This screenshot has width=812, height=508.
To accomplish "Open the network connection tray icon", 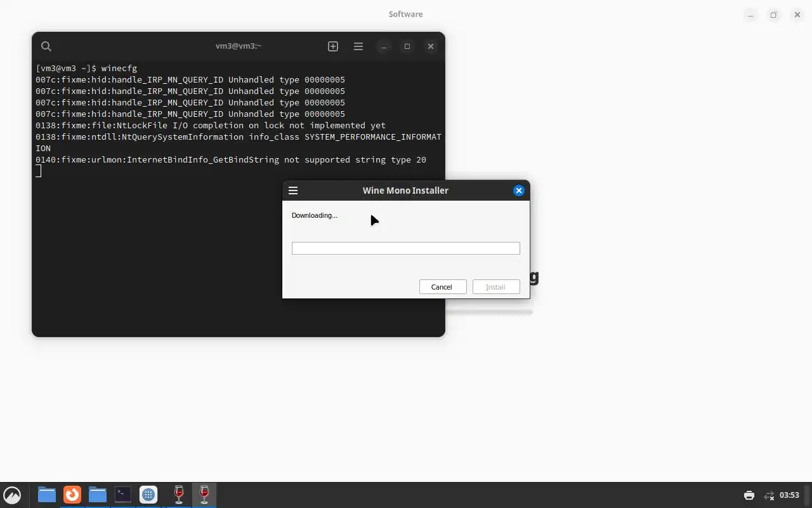I will [769, 495].
